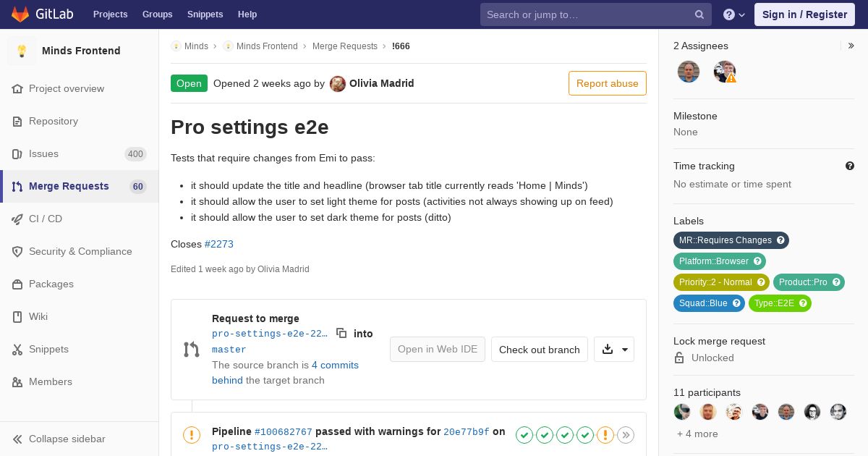
Task: Click the Sign in / Register button
Action: tap(804, 14)
